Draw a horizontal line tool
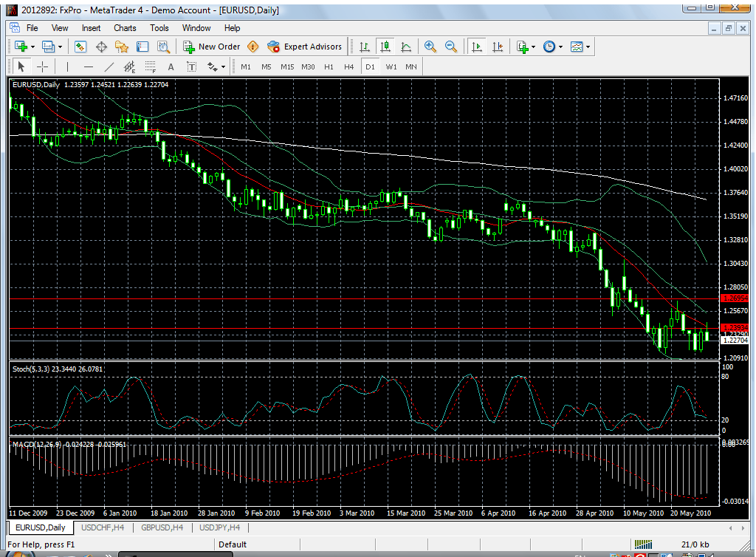The width and height of the screenshot is (756, 557). (x=89, y=66)
